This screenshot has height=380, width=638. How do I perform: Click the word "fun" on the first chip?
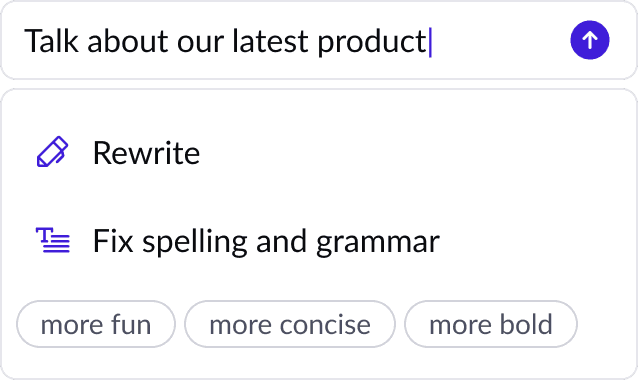coord(131,325)
